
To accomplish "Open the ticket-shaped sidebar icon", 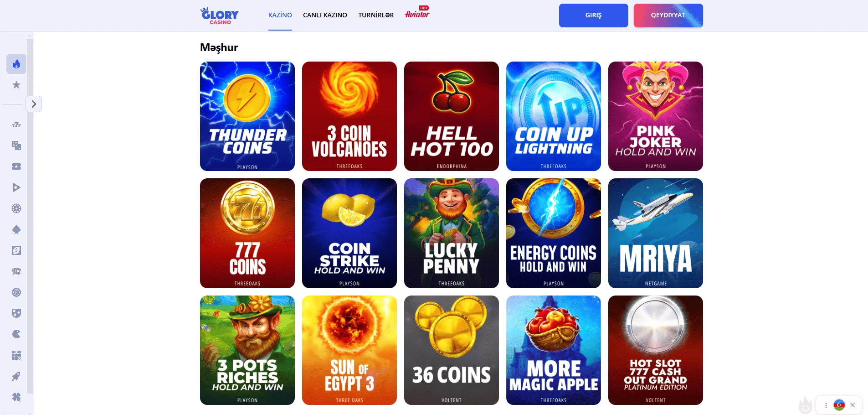I will tap(16, 166).
